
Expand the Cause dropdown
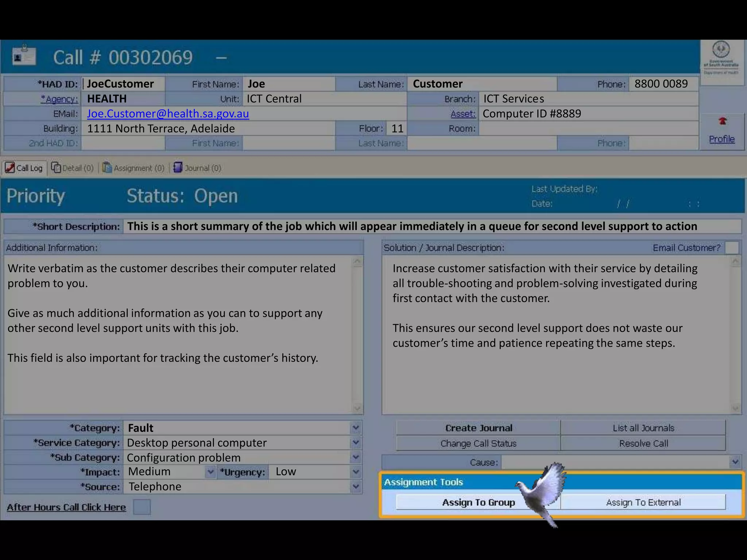click(735, 462)
